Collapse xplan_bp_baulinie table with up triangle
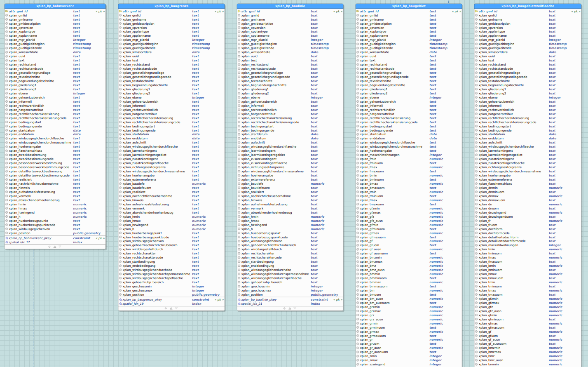 point(290,308)
